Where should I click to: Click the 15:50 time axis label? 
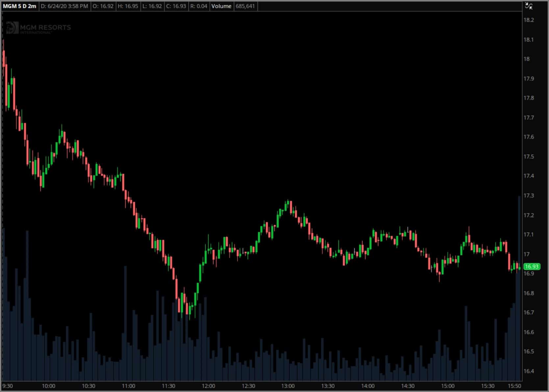point(514,386)
